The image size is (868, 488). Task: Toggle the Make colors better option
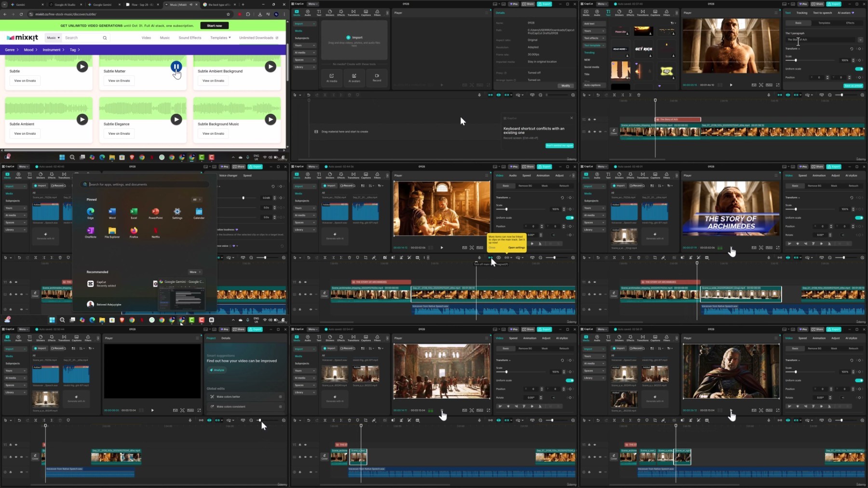click(x=280, y=397)
